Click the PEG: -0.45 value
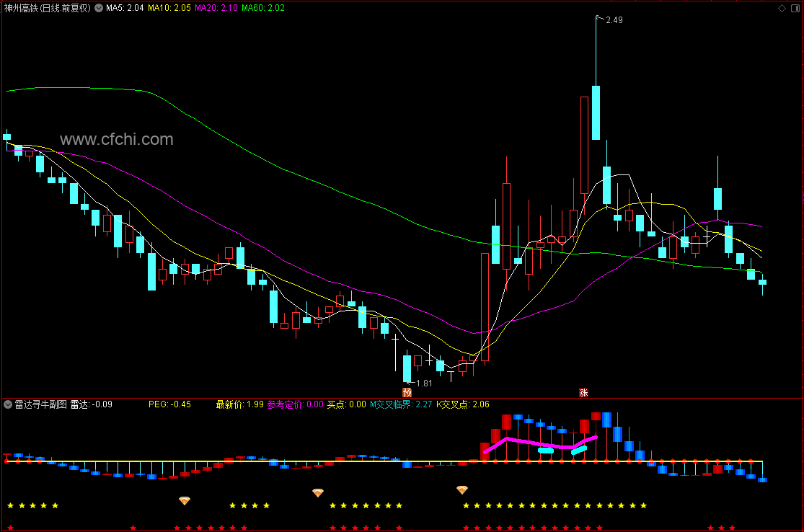The width and height of the screenshot is (804, 532). click(x=169, y=404)
